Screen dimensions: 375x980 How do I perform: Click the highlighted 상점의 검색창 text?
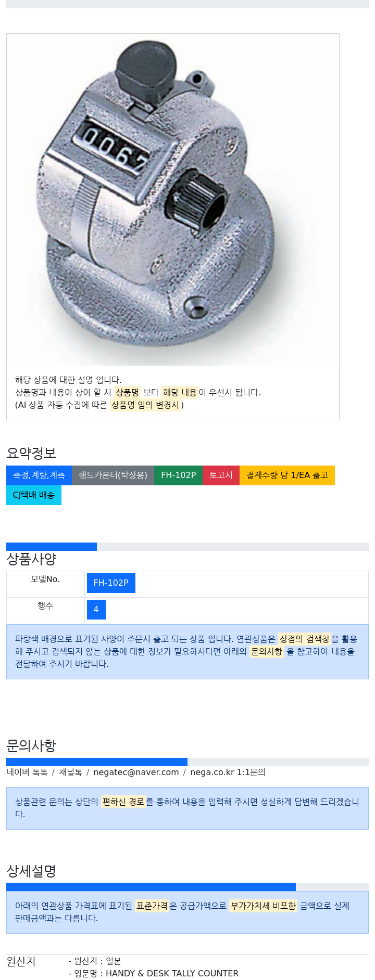click(305, 639)
